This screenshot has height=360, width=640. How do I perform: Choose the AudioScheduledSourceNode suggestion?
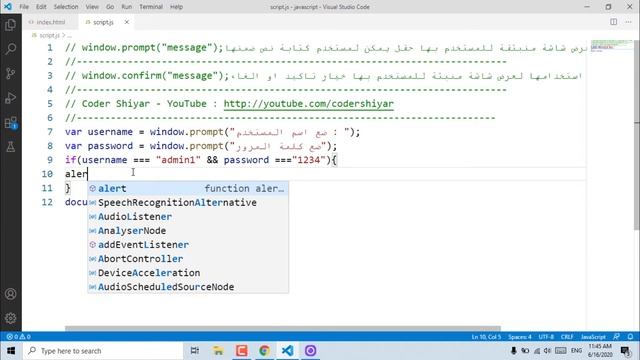coord(188,287)
